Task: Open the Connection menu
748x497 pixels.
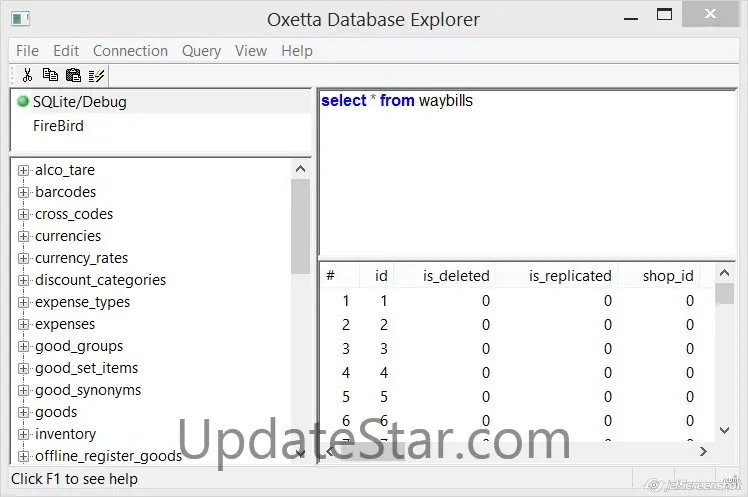Action: 130,51
